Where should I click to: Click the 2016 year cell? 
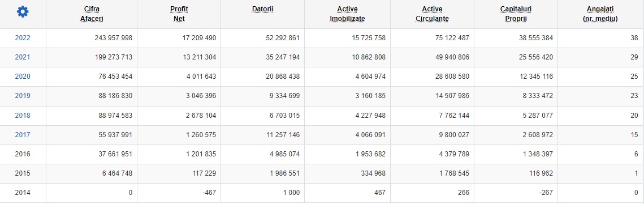coord(23,154)
